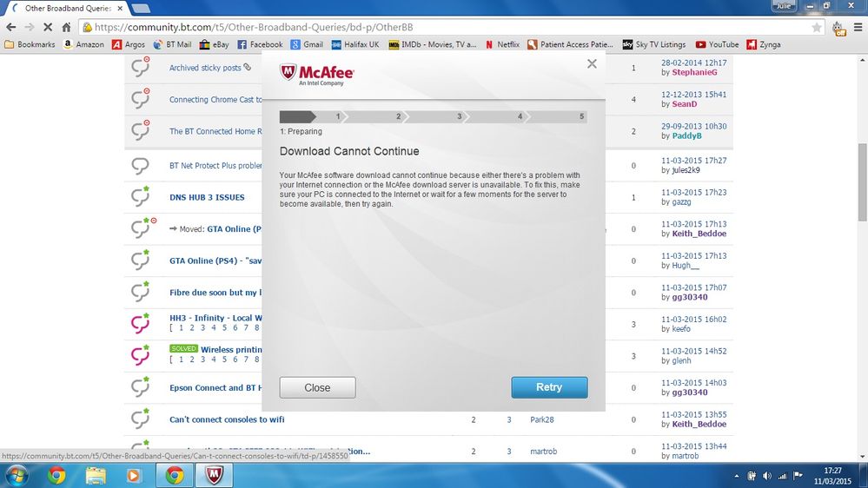Open the Amazon bookmark
Image resolution: width=868 pixels, height=488 pixels.
[83, 44]
